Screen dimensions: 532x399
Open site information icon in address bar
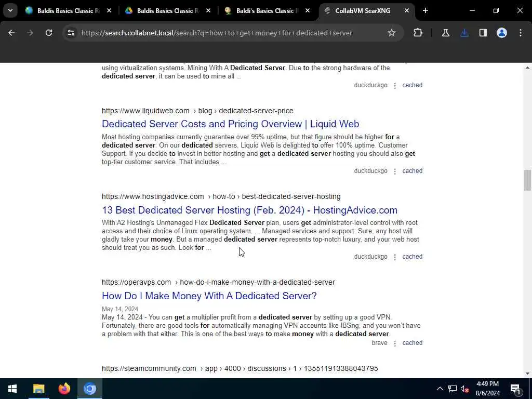pos(71,33)
